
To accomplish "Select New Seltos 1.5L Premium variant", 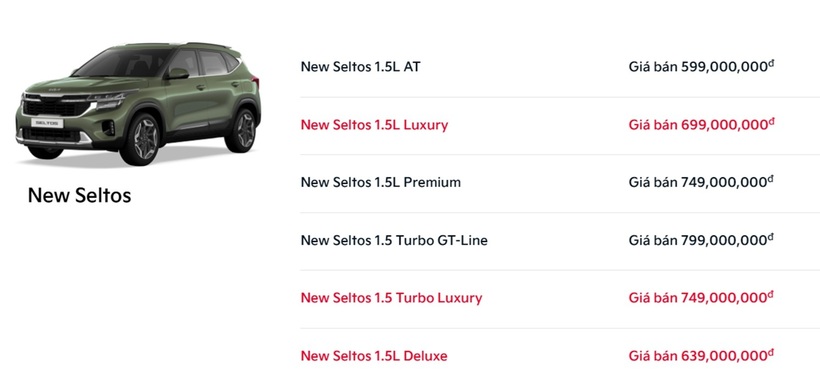I will pos(381,183).
